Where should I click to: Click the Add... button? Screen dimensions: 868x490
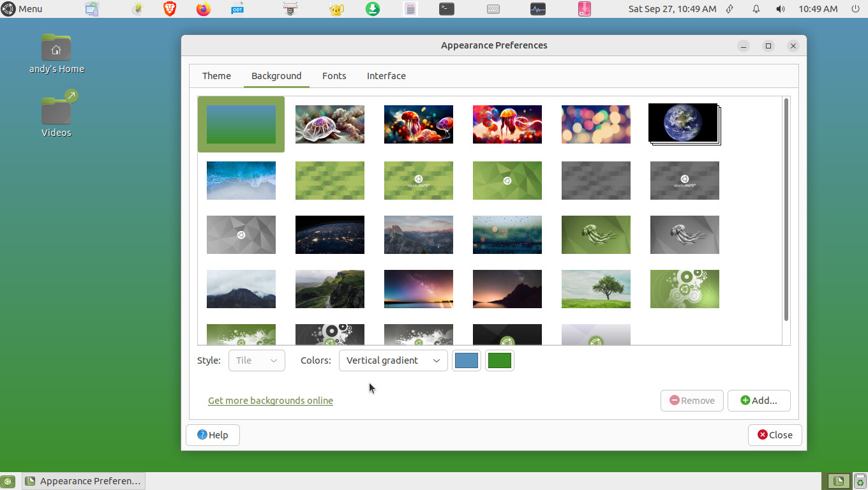coord(758,401)
